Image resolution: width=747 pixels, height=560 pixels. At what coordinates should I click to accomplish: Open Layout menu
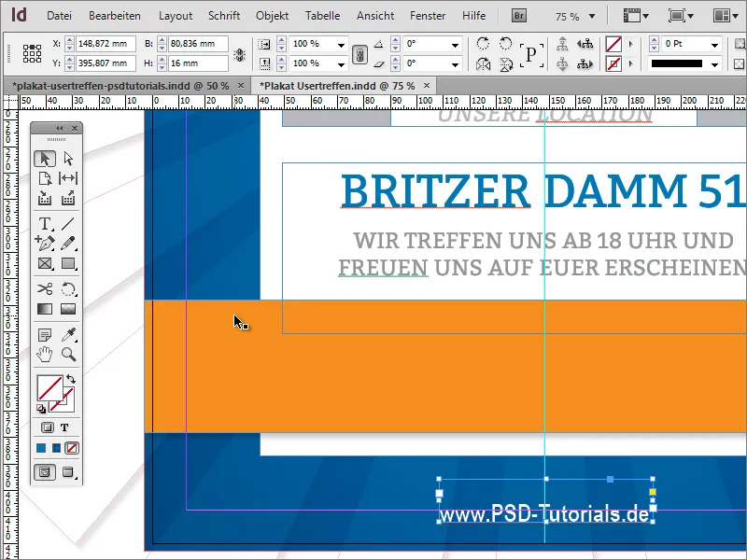pos(176,16)
